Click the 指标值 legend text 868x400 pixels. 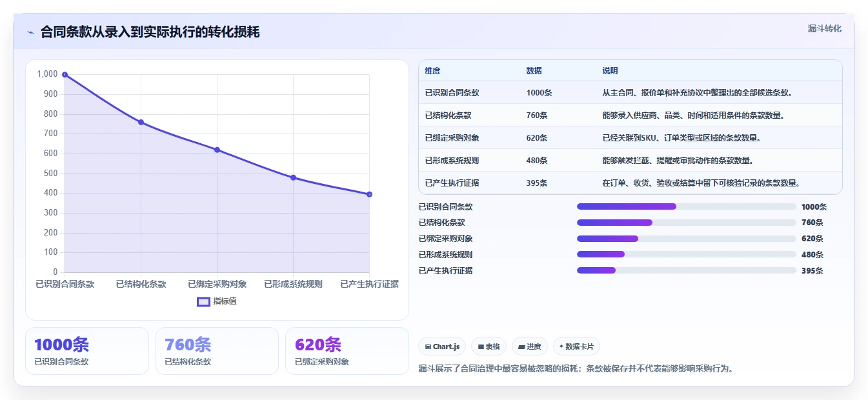point(225,301)
